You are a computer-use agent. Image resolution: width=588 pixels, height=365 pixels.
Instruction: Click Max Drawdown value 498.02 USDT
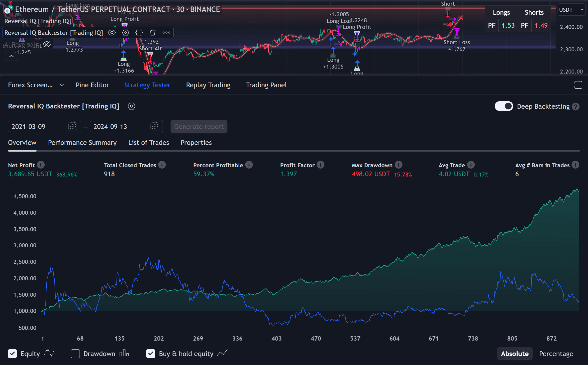click(x=371, y=174)
